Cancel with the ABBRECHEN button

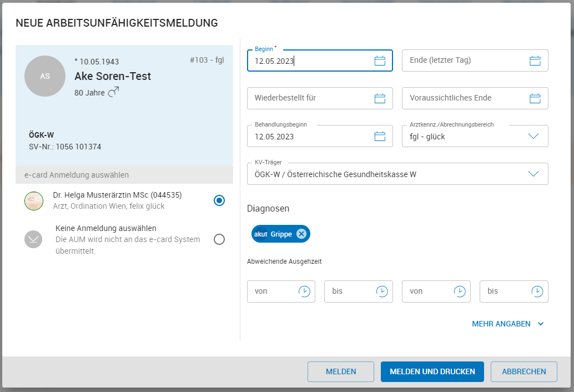click(523, 372)
